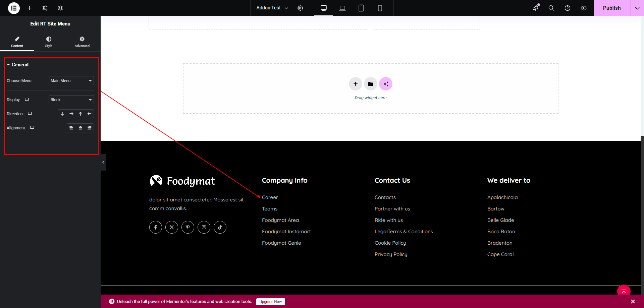Click the AI sparkle button in drop area
The height and width of the screenshot is (308, 644).
pyautogui.click(x=386, y=84)
